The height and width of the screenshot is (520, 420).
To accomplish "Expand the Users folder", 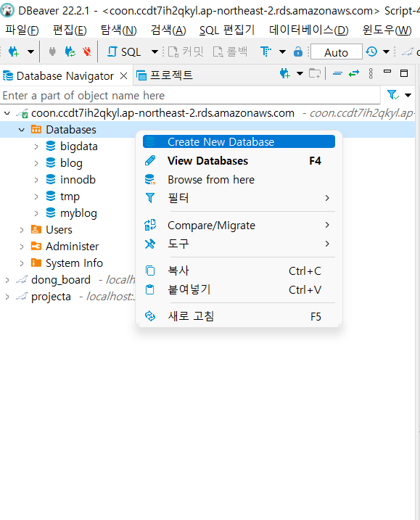I will pos(22,229).
